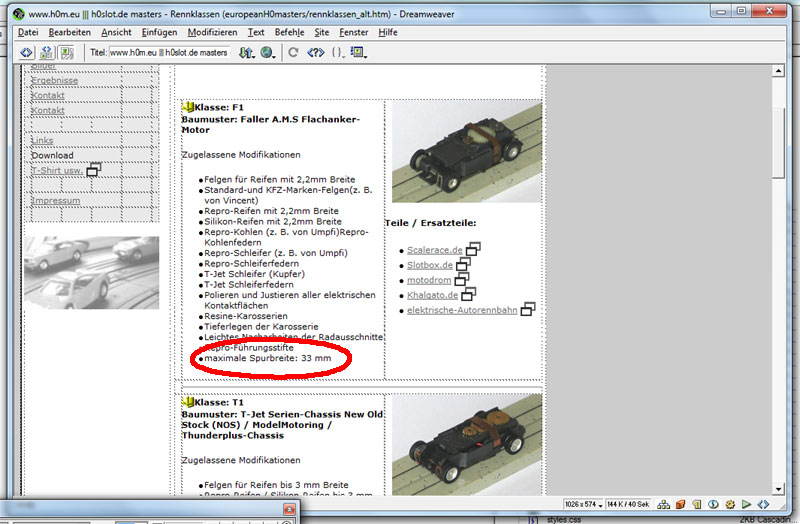Switch to split Code and Design view
Image resolution: width=800 pixels, height=524 pixels.
[46, 52]
